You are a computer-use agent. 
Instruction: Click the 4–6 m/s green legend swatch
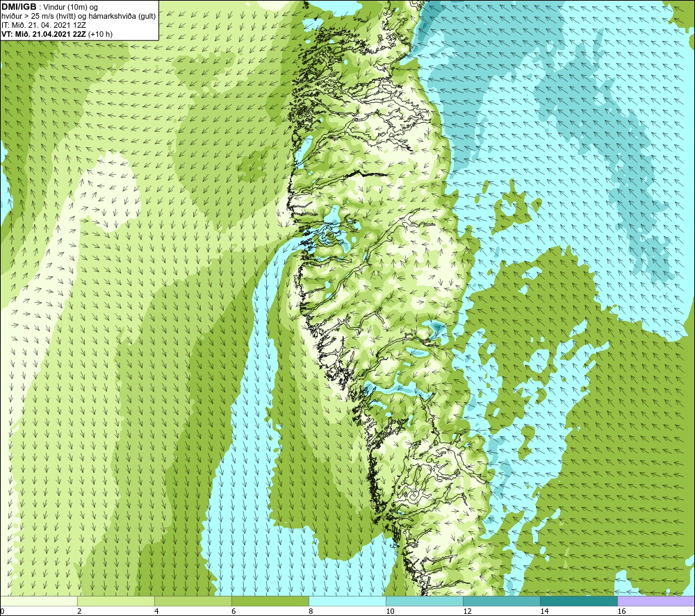[x=193, y=601]
